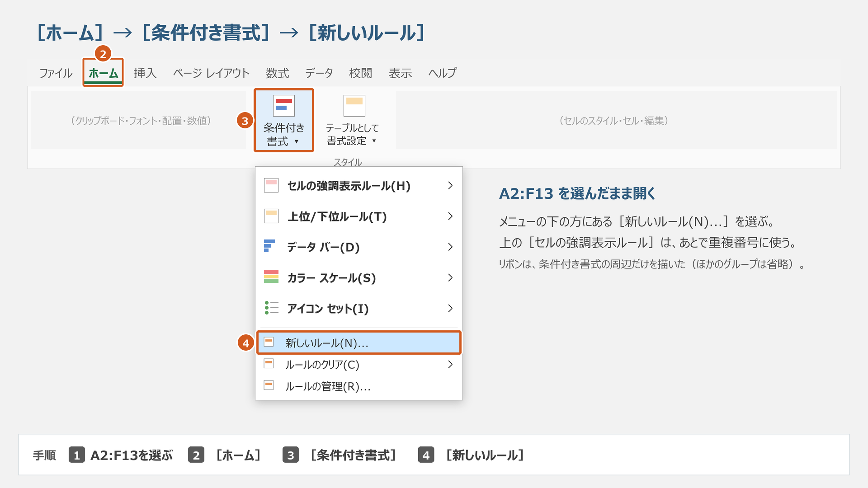The image size is (868, 488).
Task: Open アイコン セット(I) menu entry
Action: tap(359, 309)
